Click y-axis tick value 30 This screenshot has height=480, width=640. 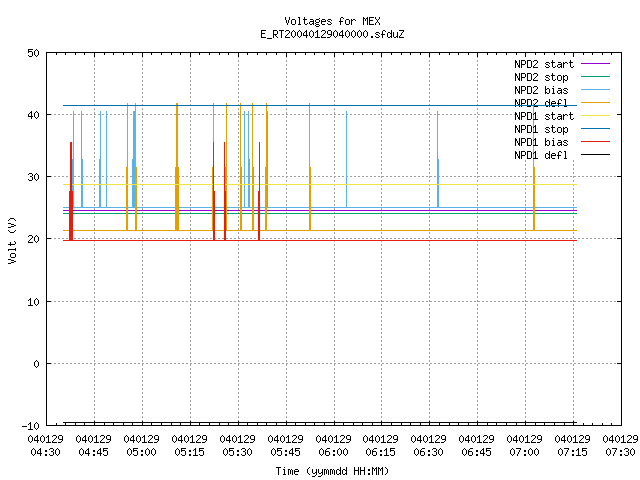[33, 177]
